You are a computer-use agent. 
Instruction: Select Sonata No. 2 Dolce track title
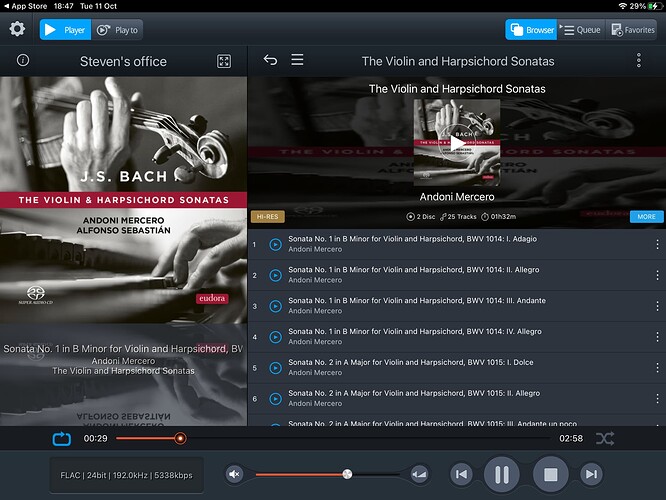pos(411,362)
